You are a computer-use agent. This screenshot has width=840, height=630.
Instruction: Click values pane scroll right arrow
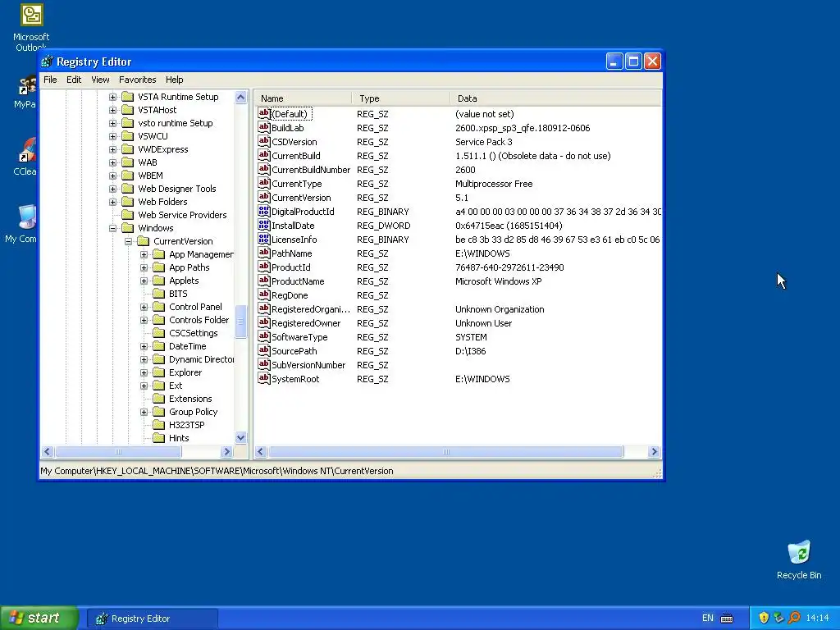(x=654, y=452)
